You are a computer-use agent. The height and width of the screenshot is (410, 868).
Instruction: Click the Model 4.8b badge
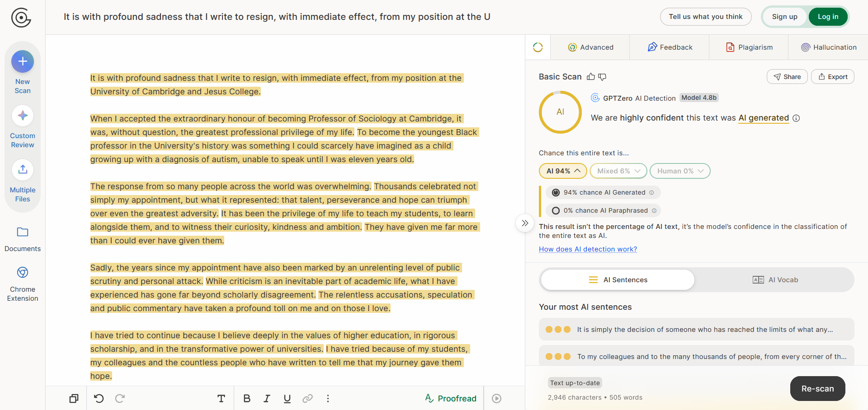click(x=699, y=98)
